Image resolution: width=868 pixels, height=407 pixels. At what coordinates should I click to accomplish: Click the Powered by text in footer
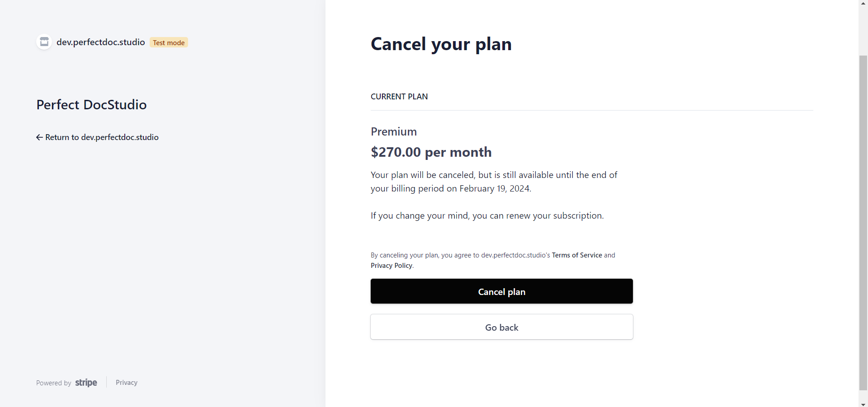coord(54,383)
